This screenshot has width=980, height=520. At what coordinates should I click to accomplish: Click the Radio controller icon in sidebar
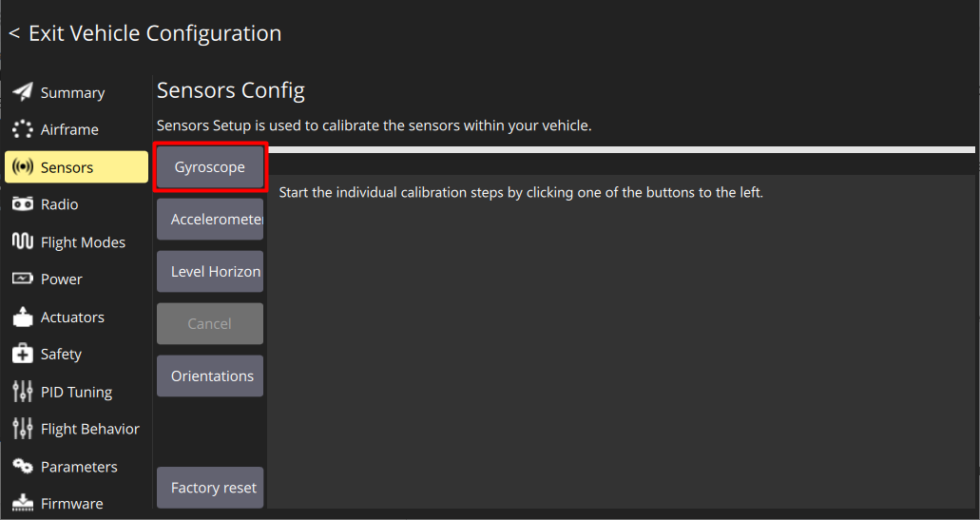coord(23,204)
